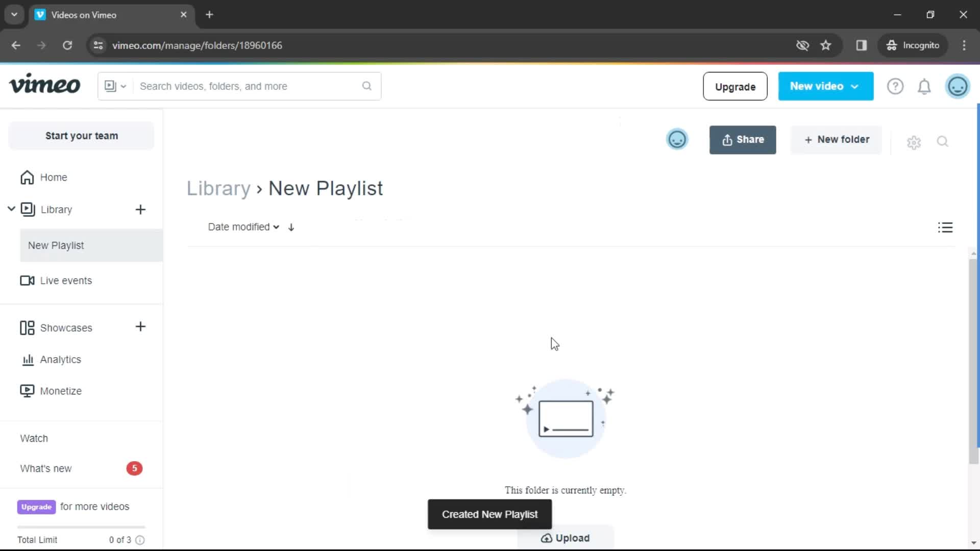Click the folder search magnifier icon
This screenshot has width=980, height=551.
point(943,141)
